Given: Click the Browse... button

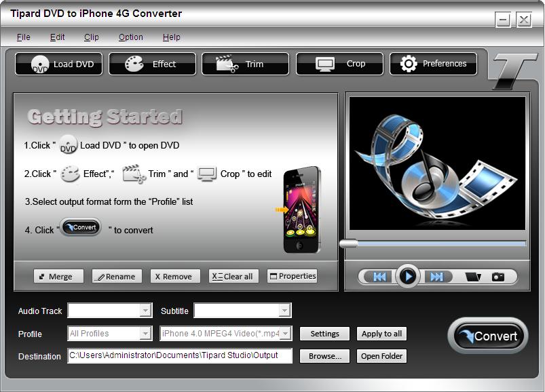Looking at the screenshot, I should coord(325,356).
